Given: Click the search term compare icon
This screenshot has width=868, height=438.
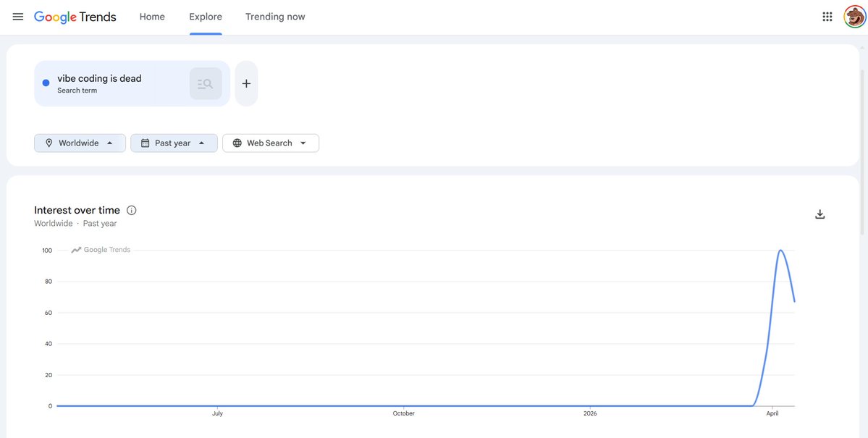Looking at the screenshot, I should click(206, 83).
